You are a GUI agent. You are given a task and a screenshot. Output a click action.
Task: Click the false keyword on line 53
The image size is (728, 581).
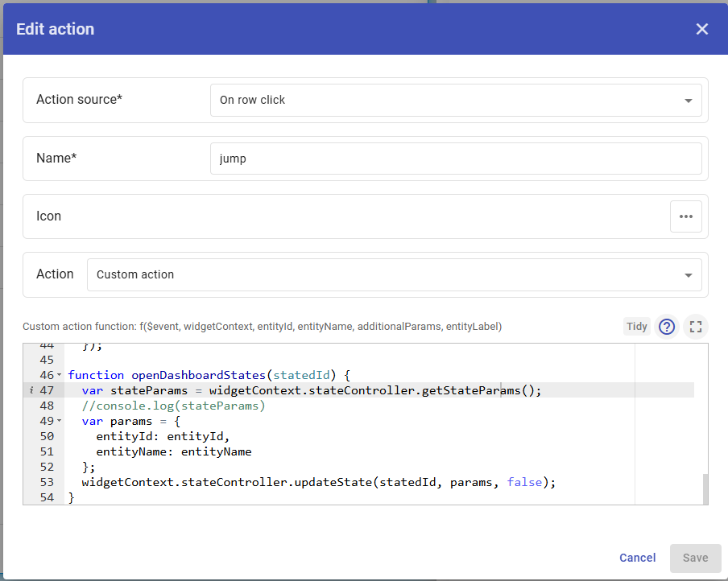tap(524, 483)
